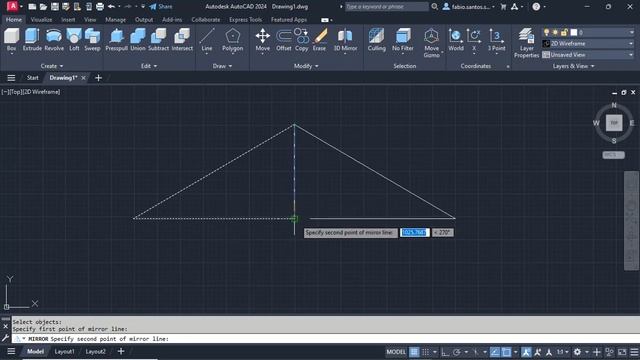Switch to the Start file tab
This screenshot has height=360, width=640.
pos(32,78)
